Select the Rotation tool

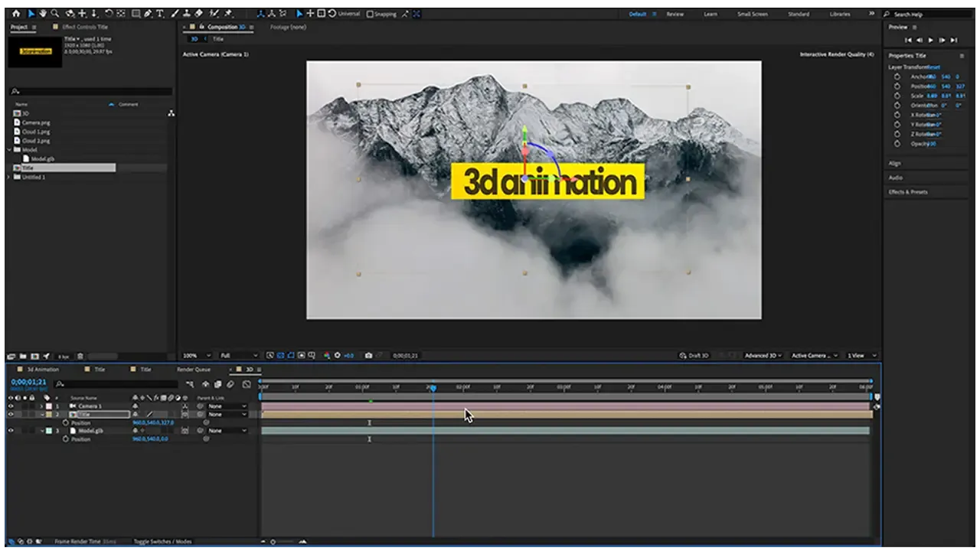pos(109,14)
